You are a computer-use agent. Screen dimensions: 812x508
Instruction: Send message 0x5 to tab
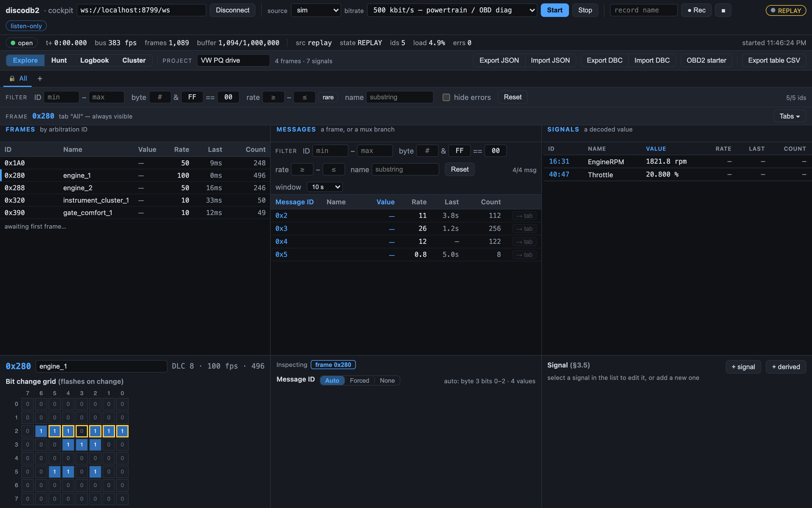point(524,255)
